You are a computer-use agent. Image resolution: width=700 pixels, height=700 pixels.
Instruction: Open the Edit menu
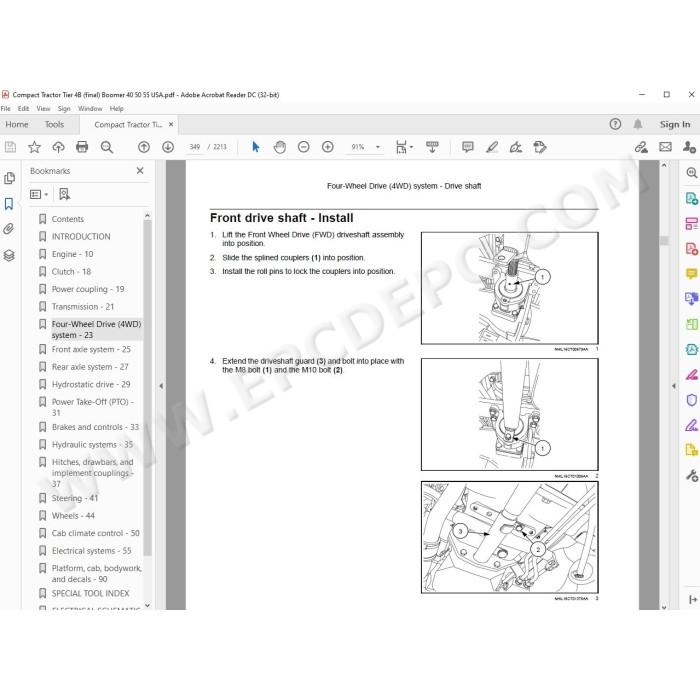tap(23, 108)
